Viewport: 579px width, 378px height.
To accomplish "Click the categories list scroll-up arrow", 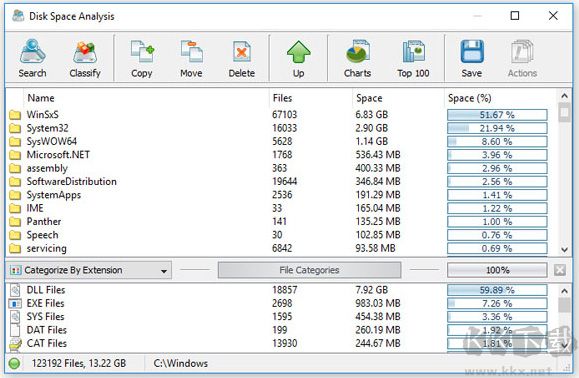I will (x=564, y=291).
